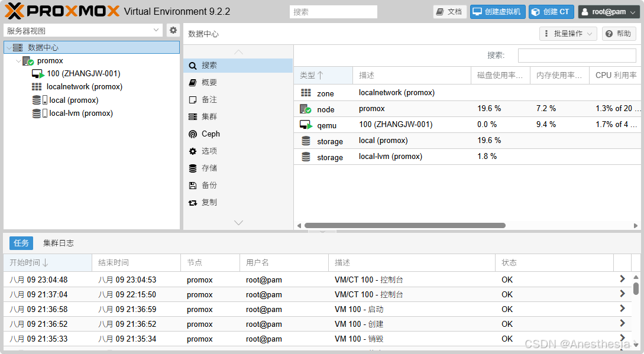Viewport: 644px width, 354px height.
Task: Select local storage icon in tree
Action: pos(40,100)
